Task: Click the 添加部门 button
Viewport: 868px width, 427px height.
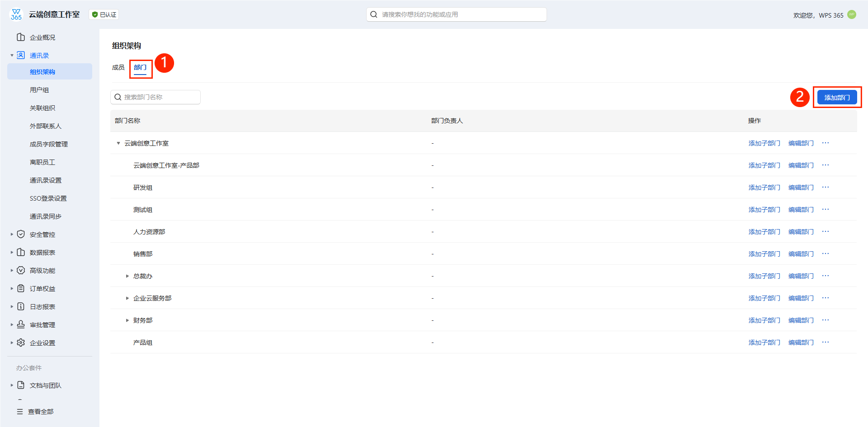Action: click(x=837, y=97)
